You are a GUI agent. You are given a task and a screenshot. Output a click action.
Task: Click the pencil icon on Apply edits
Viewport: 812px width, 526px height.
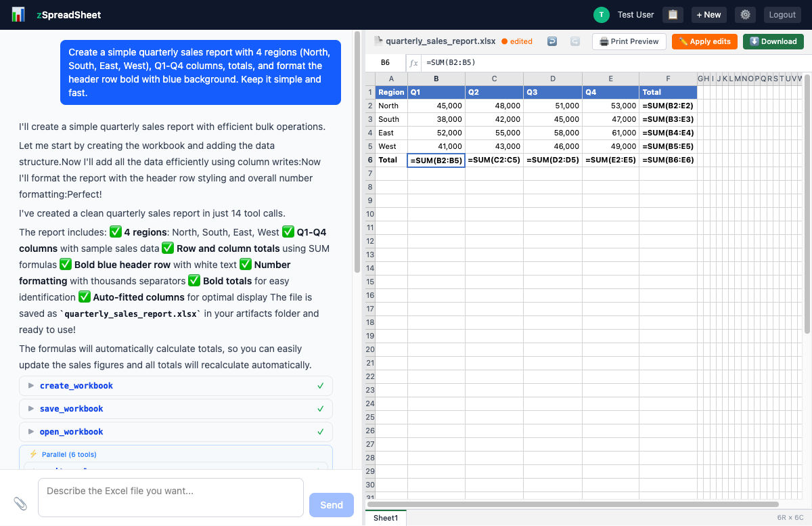click(682, 41)
